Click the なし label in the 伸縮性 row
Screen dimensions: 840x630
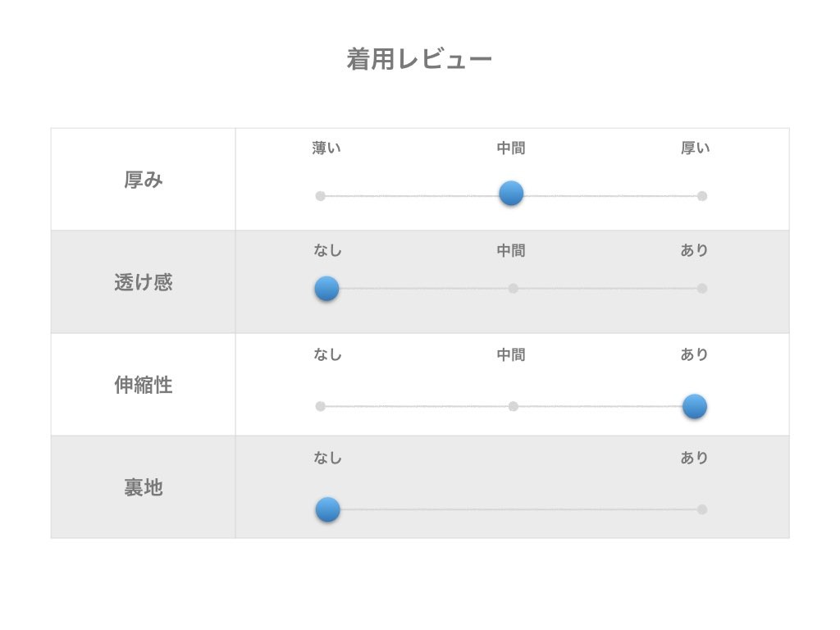327,354
